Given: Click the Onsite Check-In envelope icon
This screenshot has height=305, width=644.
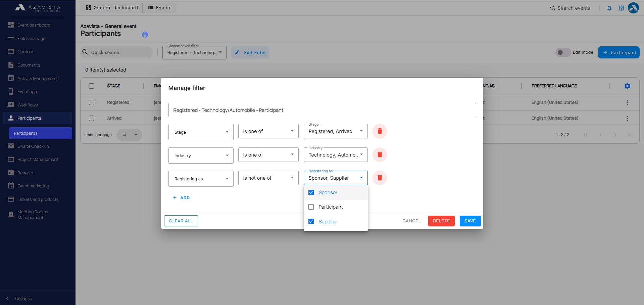Looking at the screenshot, I should point(11,146).
